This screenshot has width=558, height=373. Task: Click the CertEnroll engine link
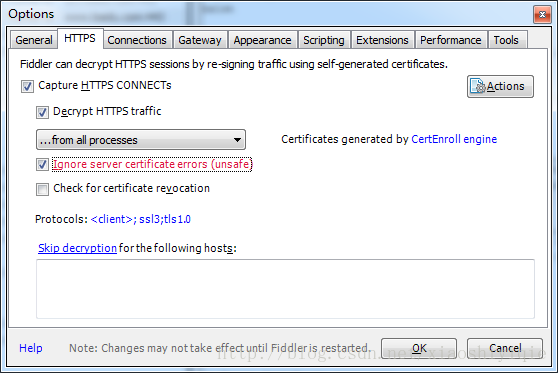(x=454, y=139)
